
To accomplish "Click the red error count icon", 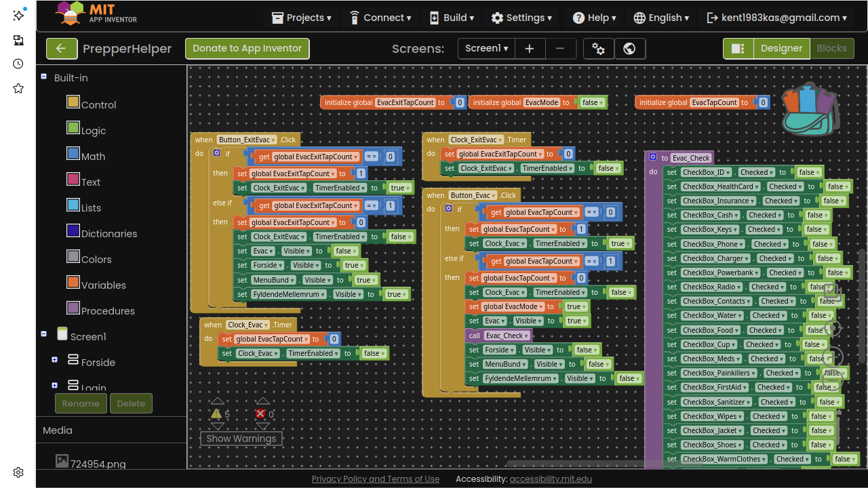I will coord(260,413).
